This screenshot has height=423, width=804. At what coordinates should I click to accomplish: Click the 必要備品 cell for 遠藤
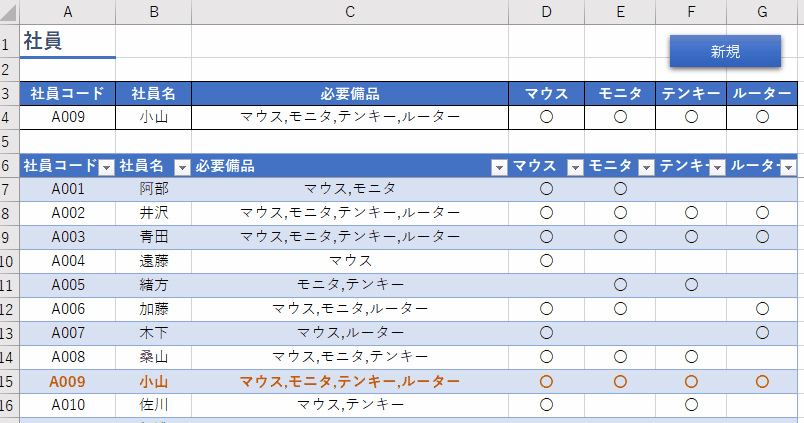coord(350,261)
